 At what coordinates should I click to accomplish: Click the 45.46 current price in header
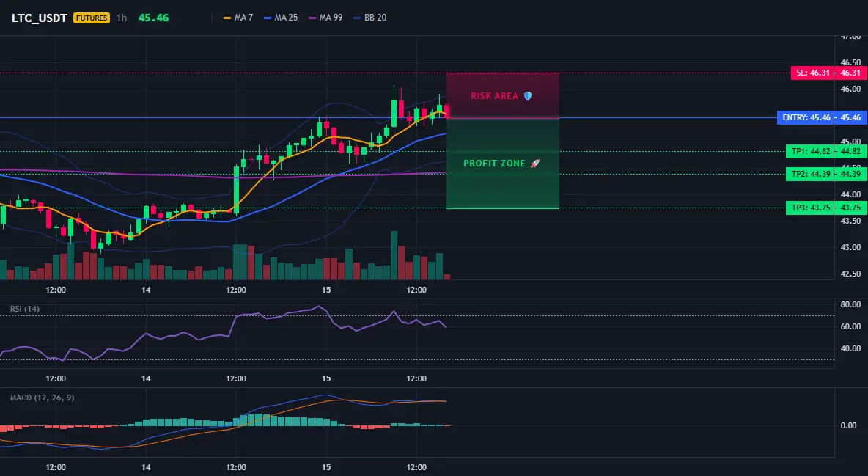(x=153, y=18)
